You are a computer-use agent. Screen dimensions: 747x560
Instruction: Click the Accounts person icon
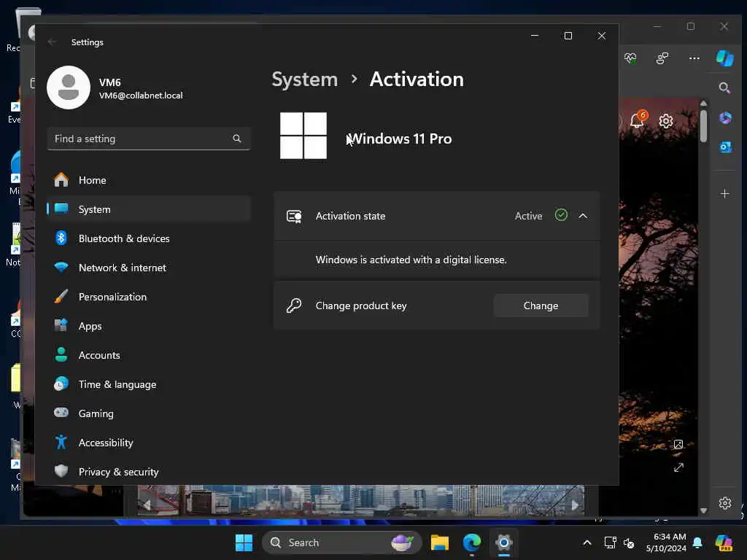tap(61, 354)
